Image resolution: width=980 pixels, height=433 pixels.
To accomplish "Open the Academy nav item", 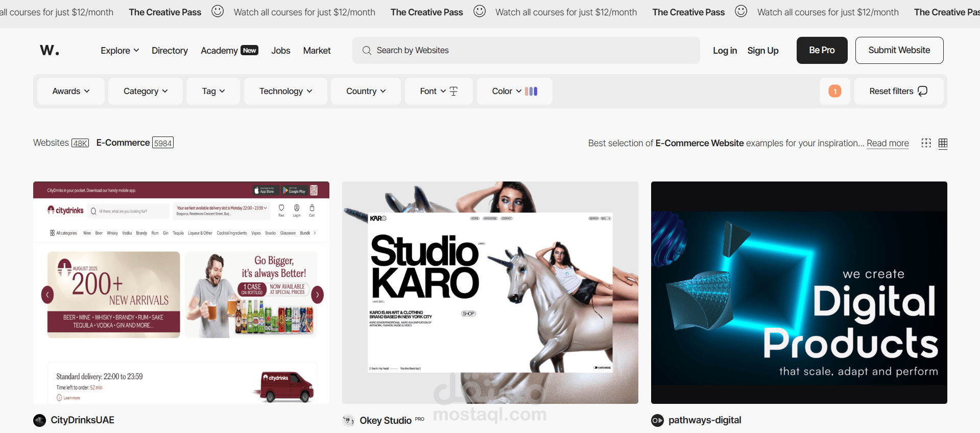I will click(x=219, y=50).
